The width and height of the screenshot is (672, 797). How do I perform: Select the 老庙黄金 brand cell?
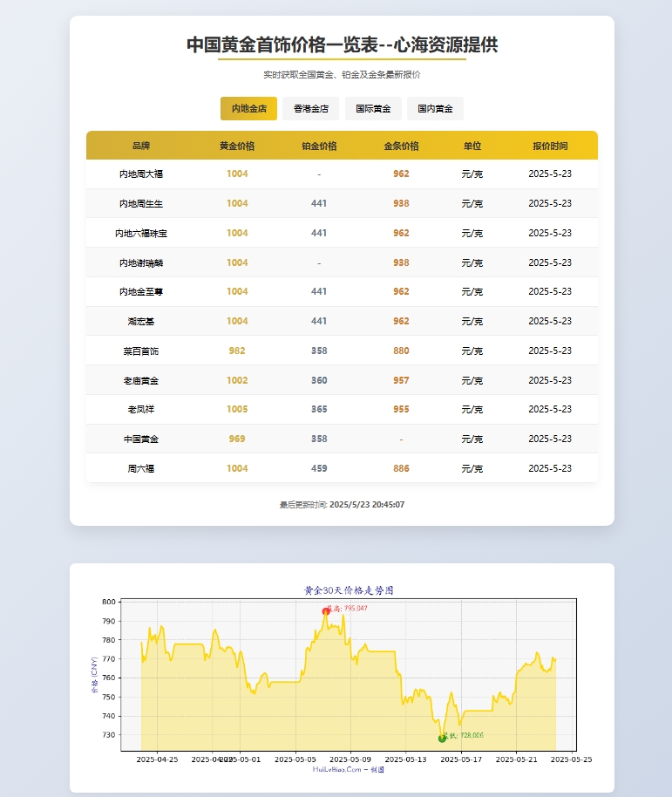tap(141, 380)
